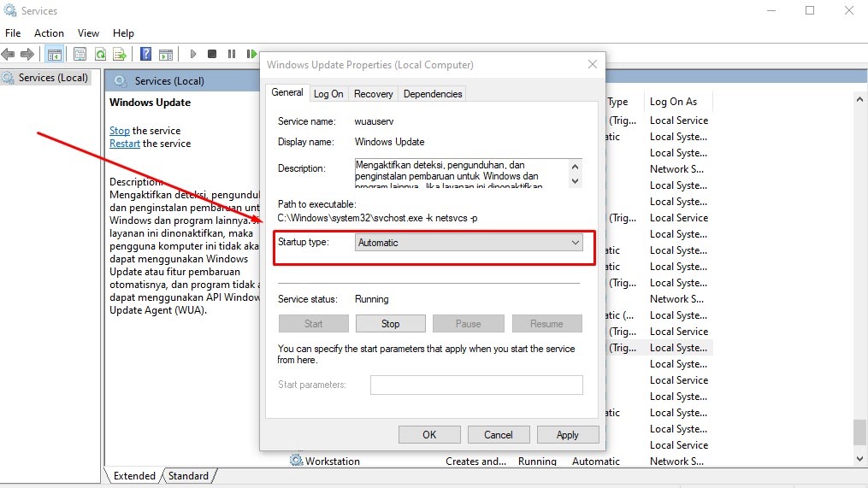Click the Services (Local) panel header
Image resolution: width=868 pixels, height=488 pixels.
coord(169,81)
